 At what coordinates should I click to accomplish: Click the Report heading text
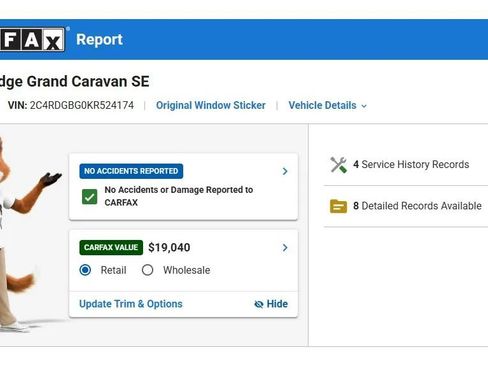pos(99,40)
